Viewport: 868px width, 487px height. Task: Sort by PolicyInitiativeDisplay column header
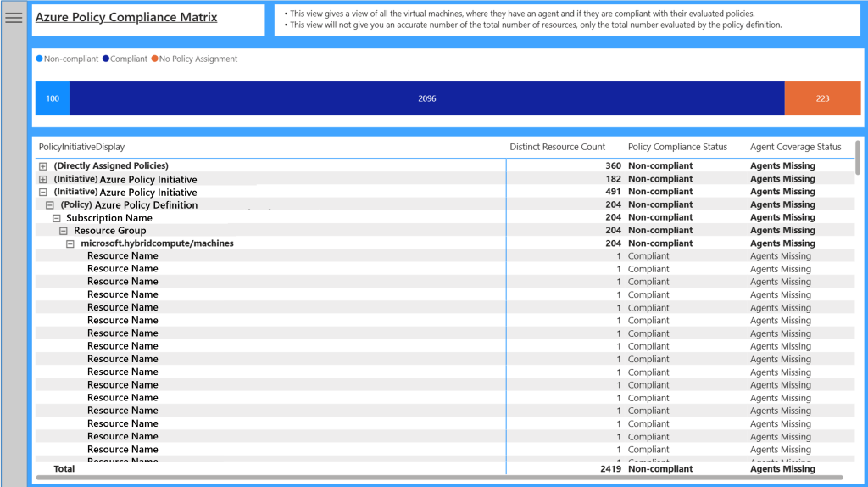81,147
